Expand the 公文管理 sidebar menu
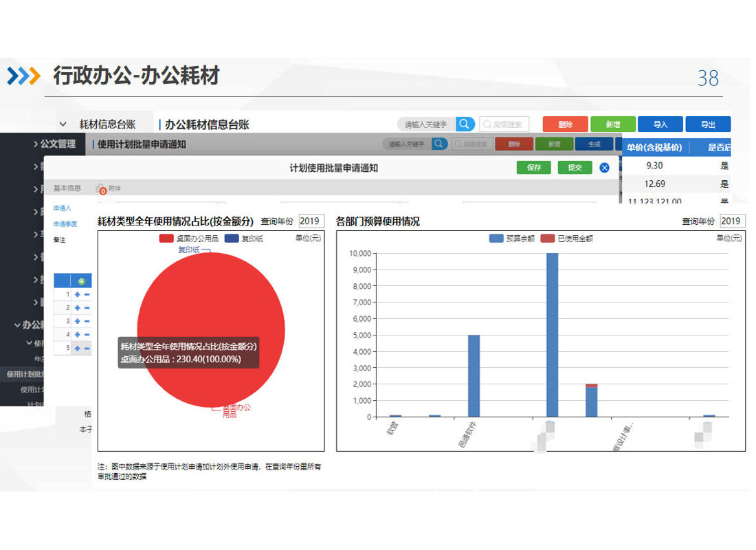The height and width of the screenshot is (550, 756). [54, 144]
